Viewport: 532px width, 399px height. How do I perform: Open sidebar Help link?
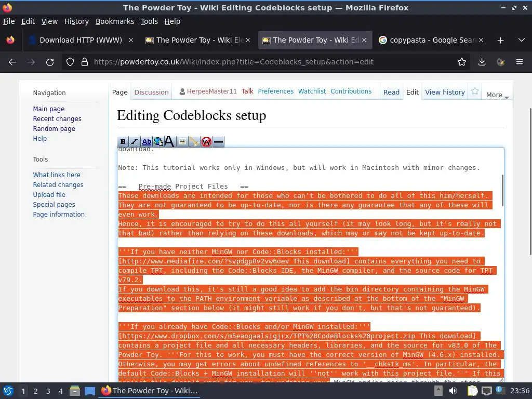39,138
